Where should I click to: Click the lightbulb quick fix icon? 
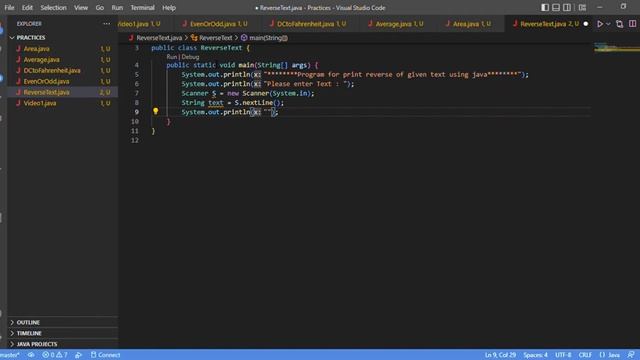click(x=156, y=111)
